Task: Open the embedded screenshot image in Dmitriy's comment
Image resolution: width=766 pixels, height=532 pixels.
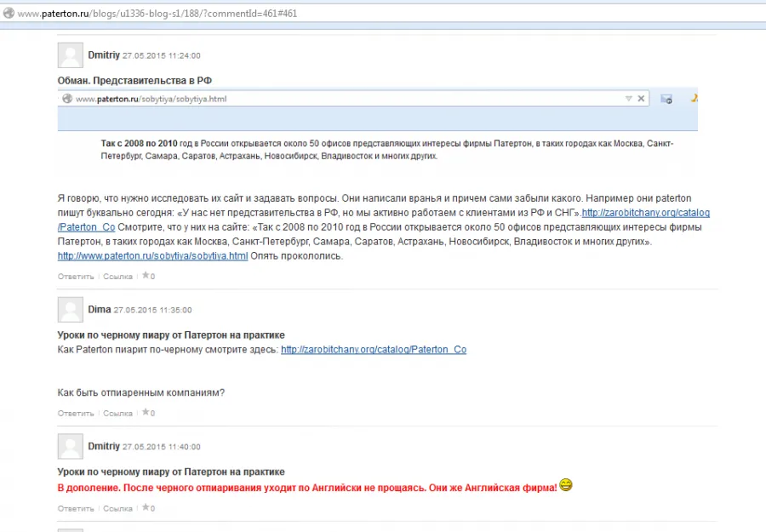Action: pos(378,126)
